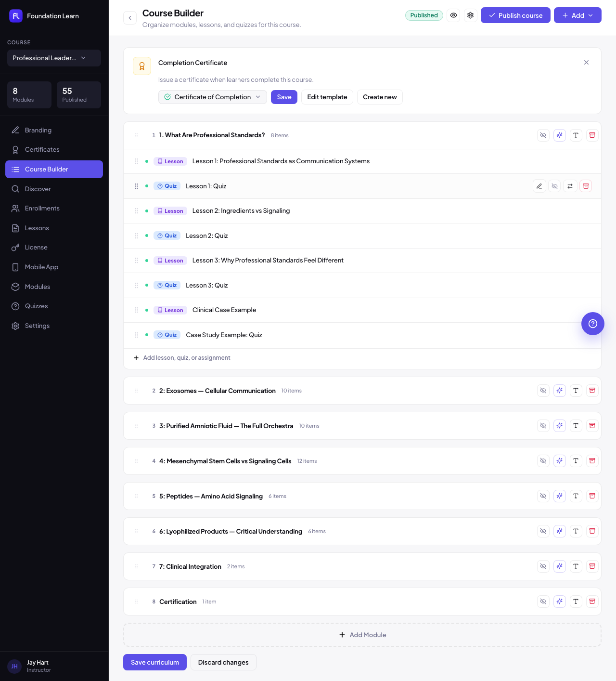Hide the Exosomes module
The width and height of the screenshot is (616, 681).
[x=543, y=391]
